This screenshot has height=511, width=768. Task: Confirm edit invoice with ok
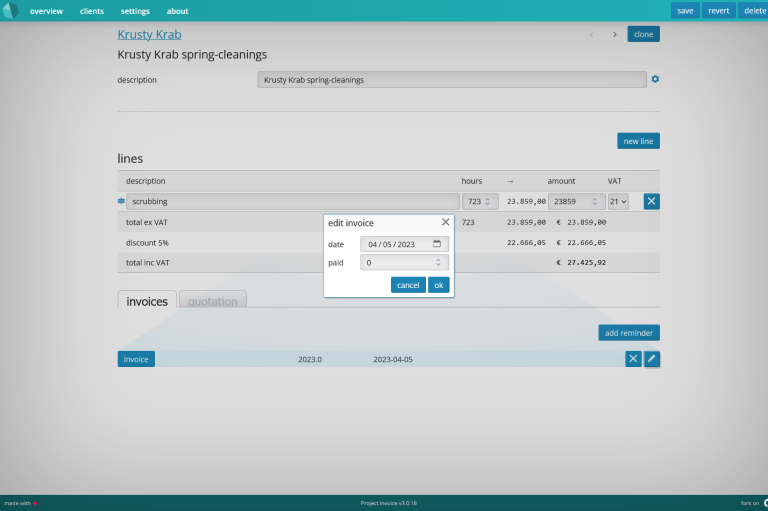(438, 285)
